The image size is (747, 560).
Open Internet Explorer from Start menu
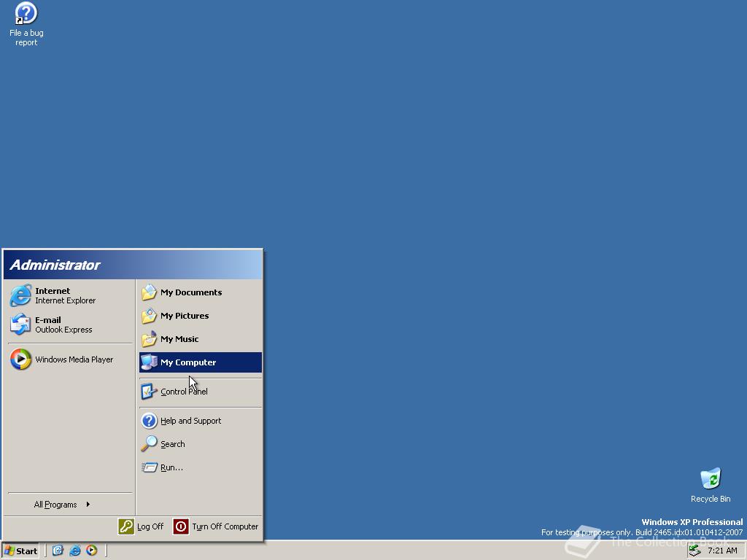click(70, 296)
